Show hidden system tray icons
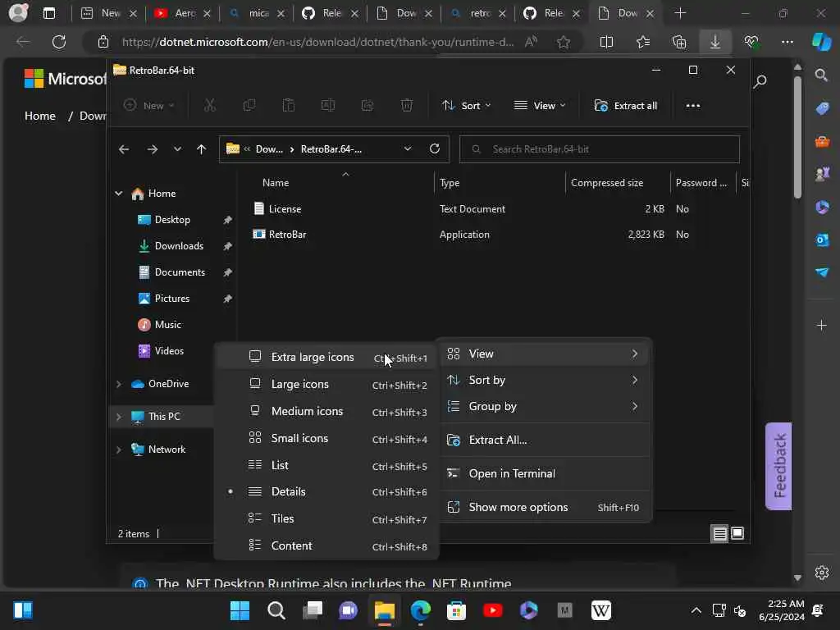Screen dimensions: 840x630 click(696, 610)
